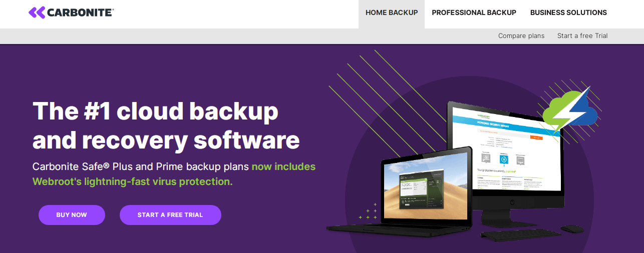Viewport: 644px width, 253px height.
Task: Open the Compare plans link
Action: click(521, 35)
